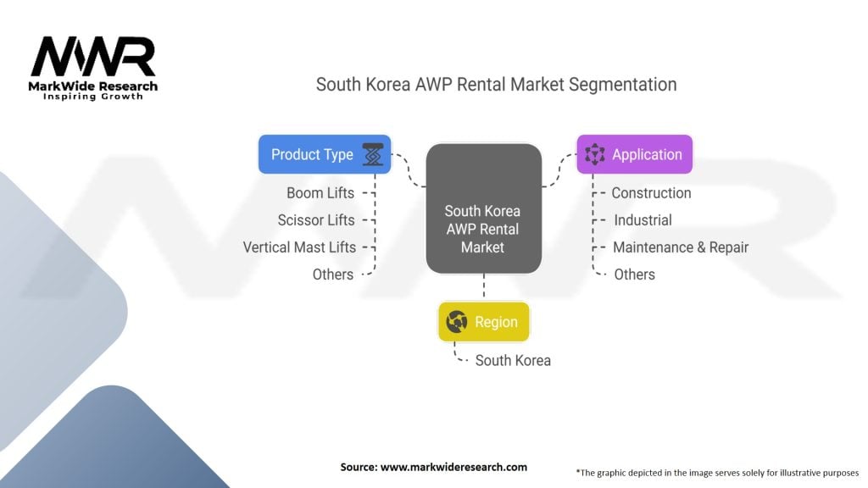Click the illustrative purposes disclaimer text

click(x=717, y=472)
